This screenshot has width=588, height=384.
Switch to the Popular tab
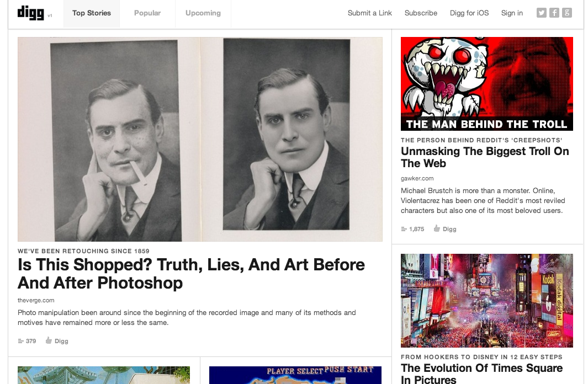(147, 13)
